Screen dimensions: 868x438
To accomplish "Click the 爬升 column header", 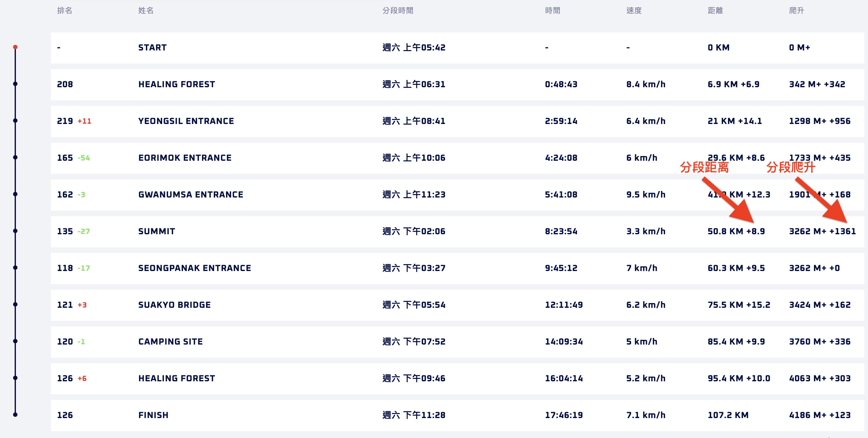I will pos(796,11).
